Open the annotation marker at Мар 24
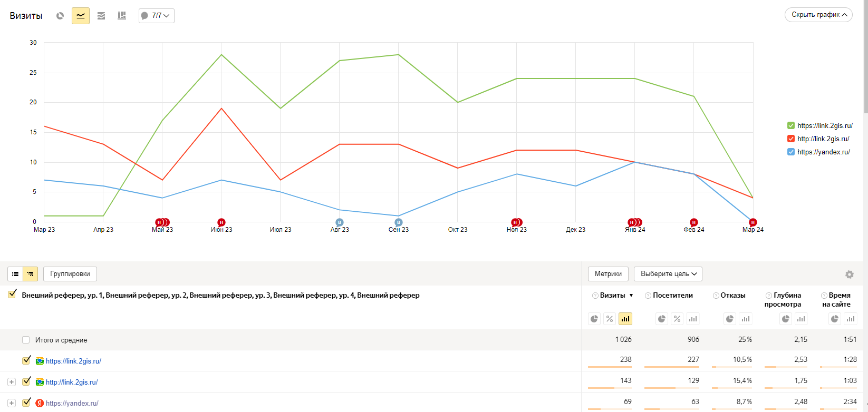The width and height of the screenshot is (868, 412). (x=753, y=222)
